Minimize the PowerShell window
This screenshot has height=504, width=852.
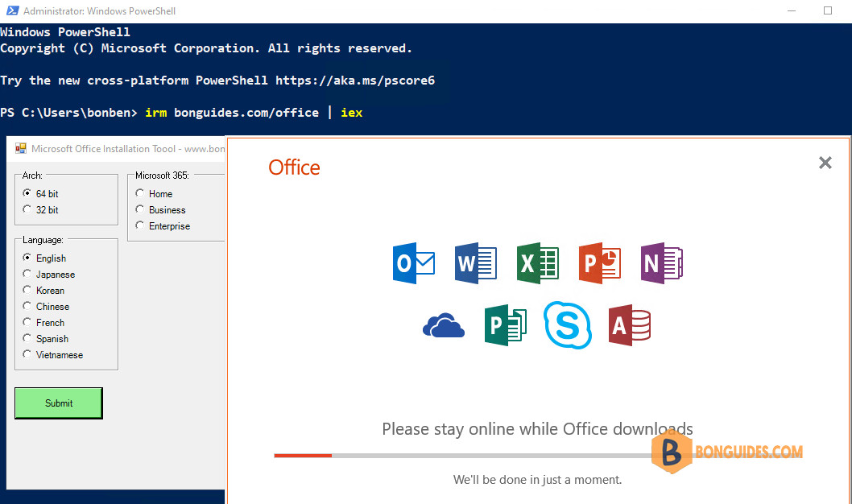coord(792,10)
